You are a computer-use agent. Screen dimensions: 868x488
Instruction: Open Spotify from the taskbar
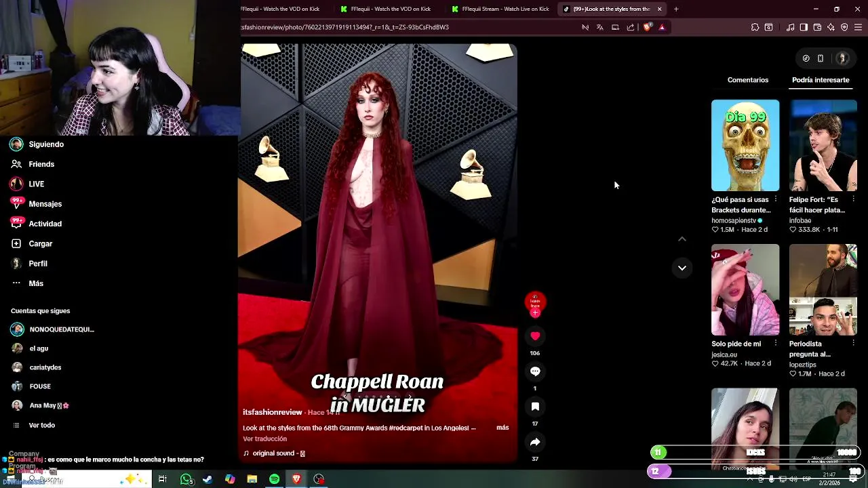[274, 479]
